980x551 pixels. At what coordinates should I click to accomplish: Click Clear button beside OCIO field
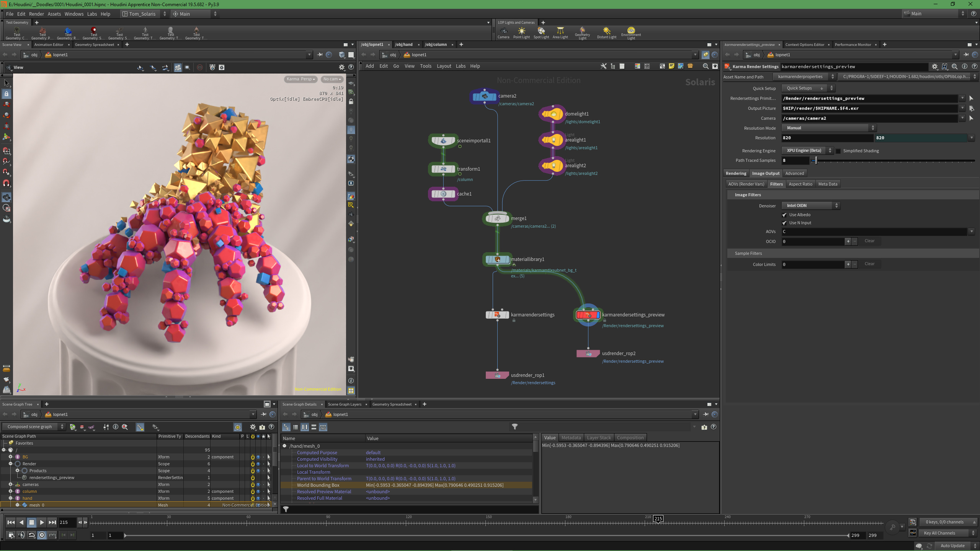point(869,241)
